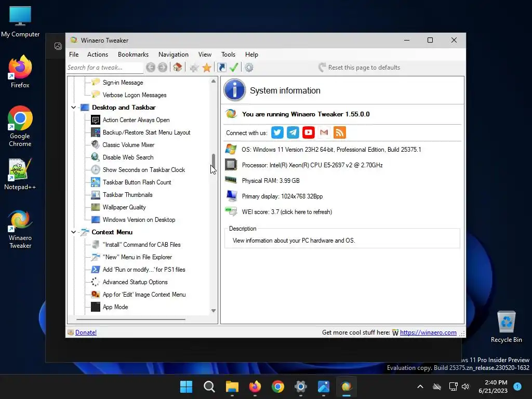Click WEI score to refresh it
This screenshot has width=532, height=399.
tap(287, 212)
